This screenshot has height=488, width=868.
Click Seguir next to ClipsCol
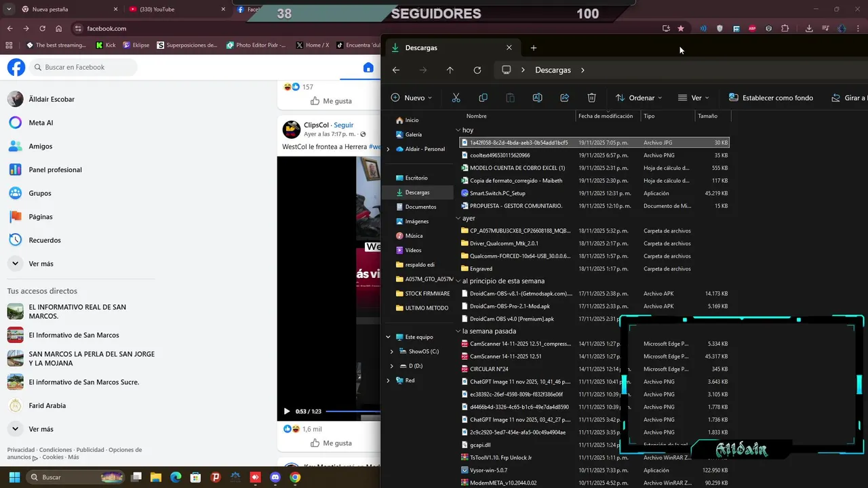[344, 125]
